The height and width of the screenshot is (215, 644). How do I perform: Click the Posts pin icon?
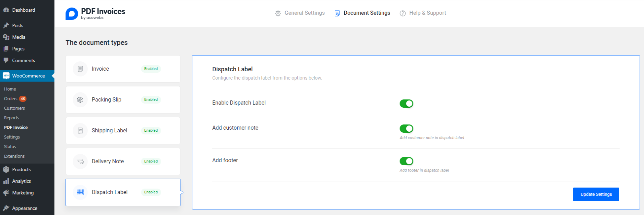pos(6,25)
